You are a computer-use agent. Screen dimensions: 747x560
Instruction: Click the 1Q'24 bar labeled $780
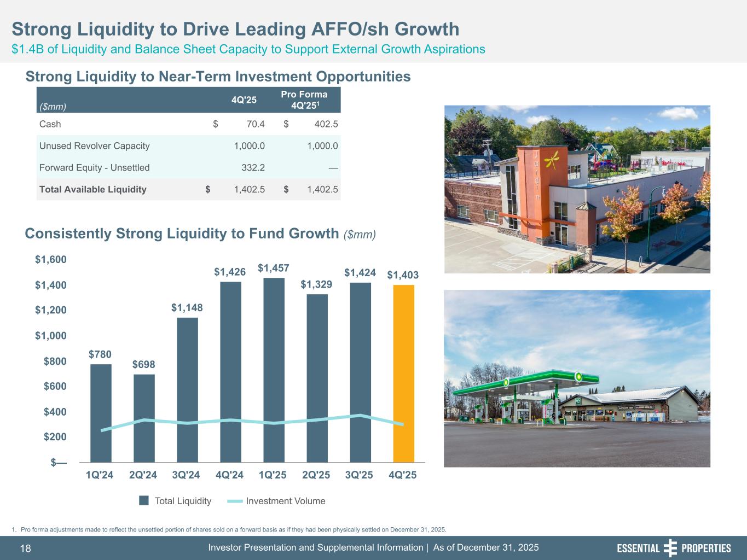point(101,413)
